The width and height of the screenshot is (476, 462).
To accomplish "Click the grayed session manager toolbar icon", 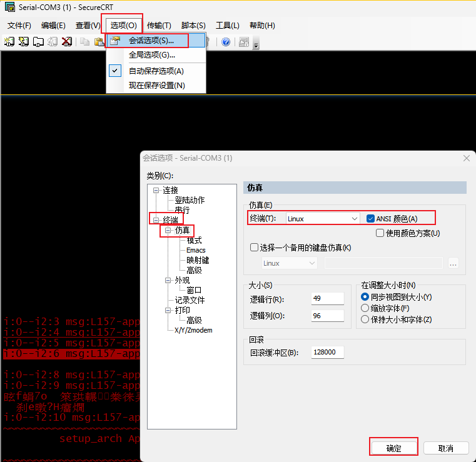I will (244, 42).
